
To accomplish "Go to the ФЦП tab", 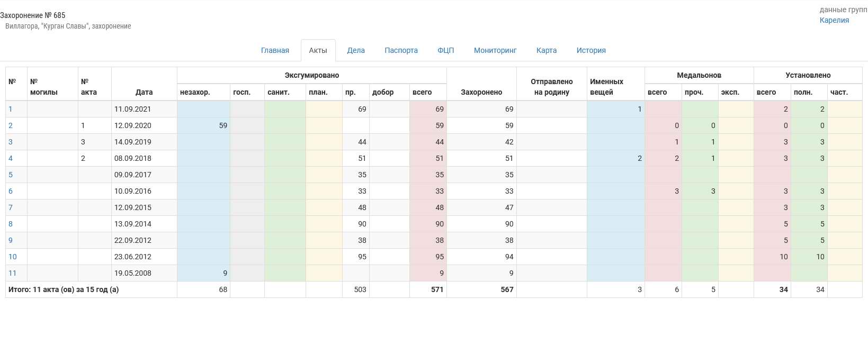I will click(x=445, y=50).
